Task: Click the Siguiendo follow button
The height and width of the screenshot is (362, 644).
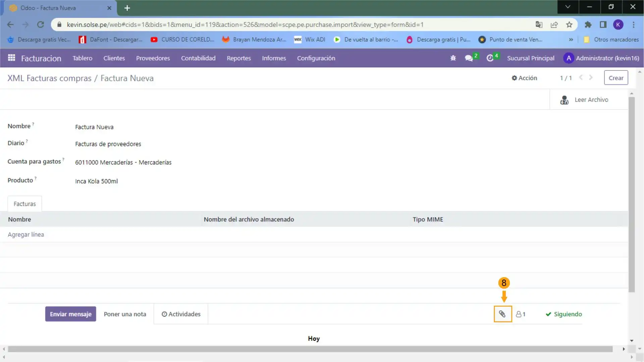Action: point(564,314)
